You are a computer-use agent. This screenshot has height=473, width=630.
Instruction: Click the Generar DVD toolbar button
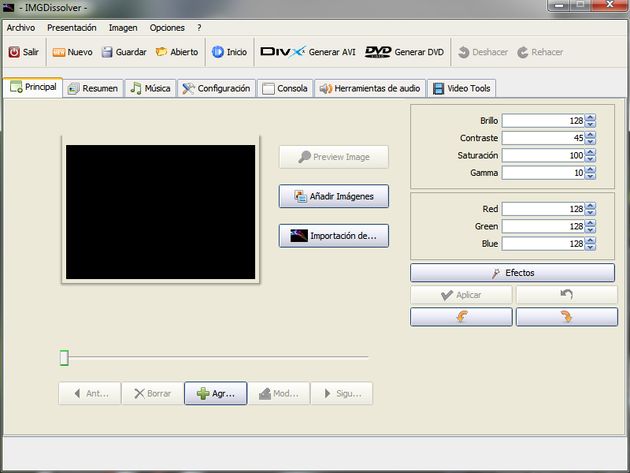404,52
